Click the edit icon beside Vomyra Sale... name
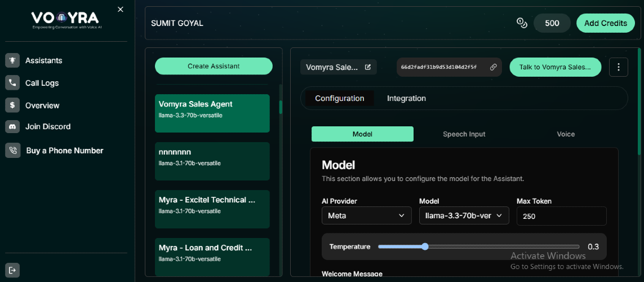 click(x=368, y=67)
